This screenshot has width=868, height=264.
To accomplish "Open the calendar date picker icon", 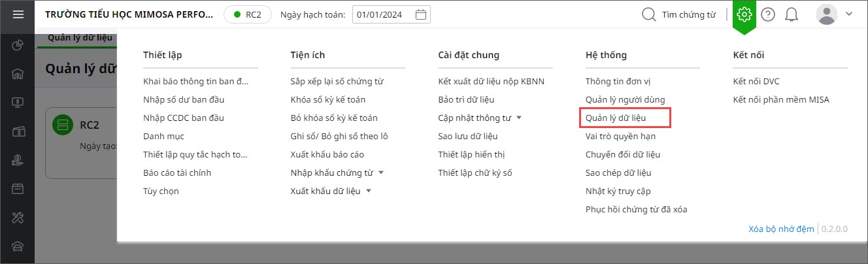I will pyautogui.click(x=422, y=14).
